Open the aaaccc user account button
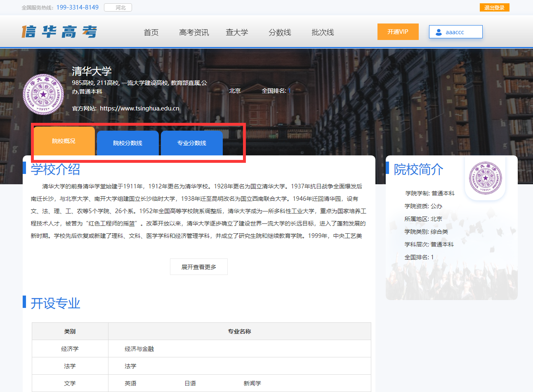Viewport: 533px width, 392px height. pos(456,32)
